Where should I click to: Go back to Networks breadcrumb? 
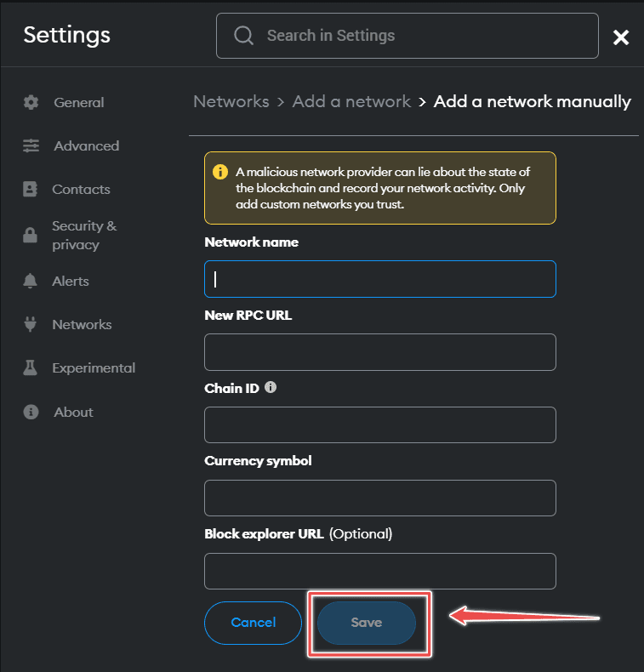[231, 101]
